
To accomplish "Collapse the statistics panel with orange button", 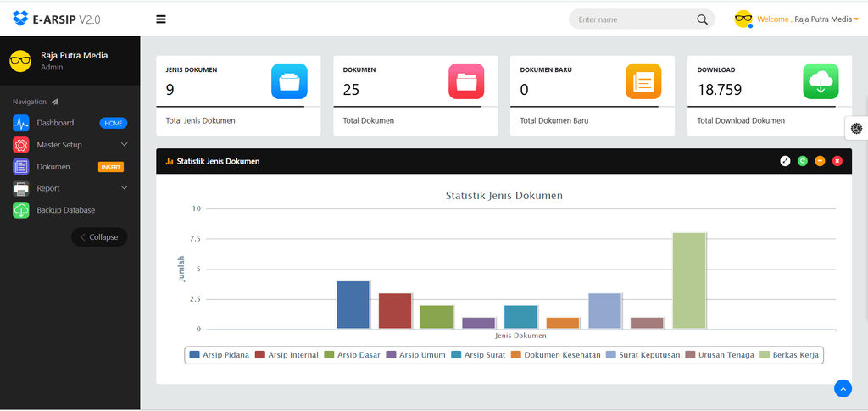I will pos(820,161).
